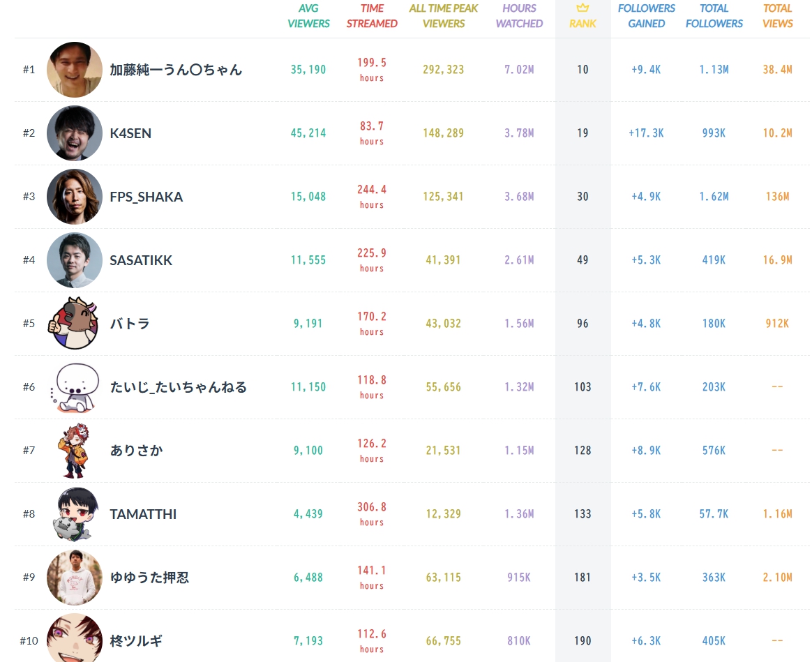This screenshot has height=662, width=812.
Task: Sort by All Time Peak Viewers
Action: click(x=444, y=16)
